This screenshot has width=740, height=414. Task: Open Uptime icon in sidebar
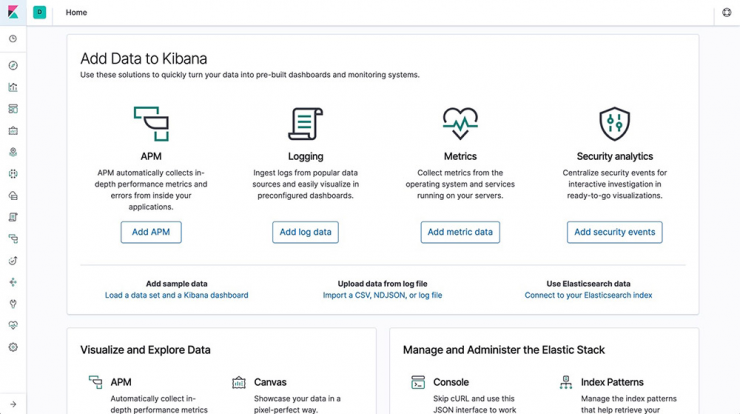point(13,261)
